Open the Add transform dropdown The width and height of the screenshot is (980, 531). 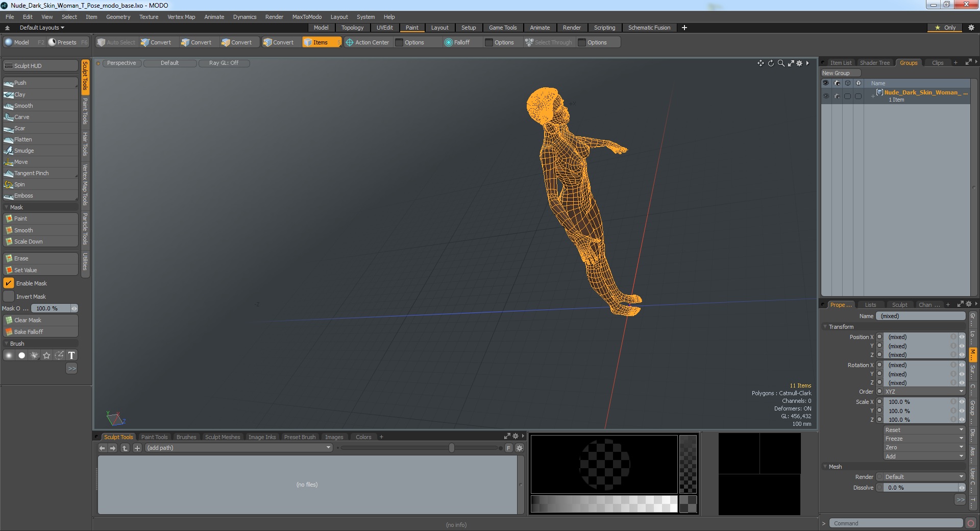(924, 456)
